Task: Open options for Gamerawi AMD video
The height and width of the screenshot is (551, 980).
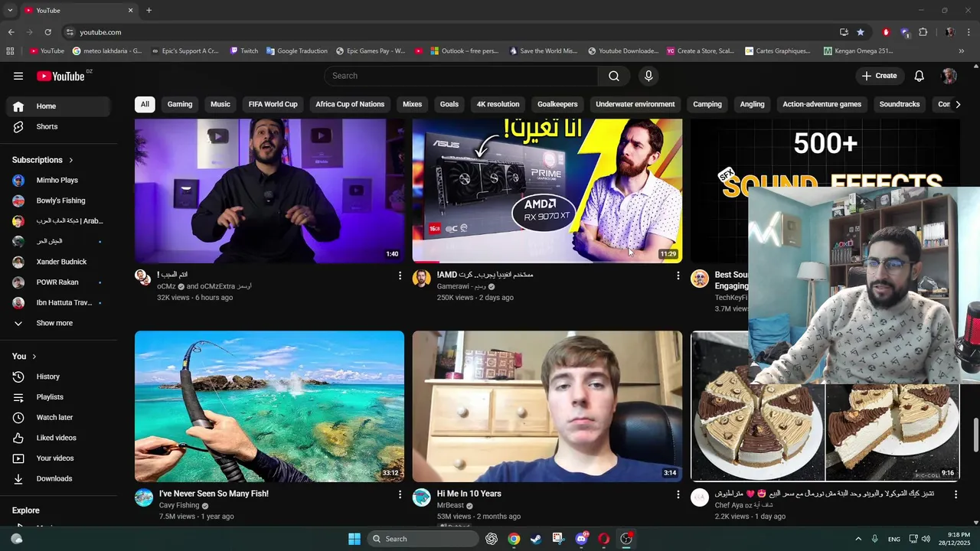Action: coord(678,275)
